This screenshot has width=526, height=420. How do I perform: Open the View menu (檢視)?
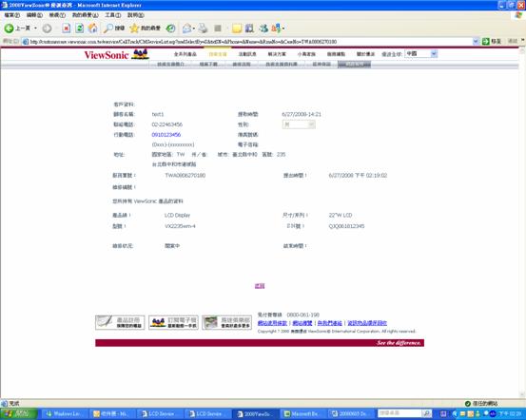[x=57, y=15]
